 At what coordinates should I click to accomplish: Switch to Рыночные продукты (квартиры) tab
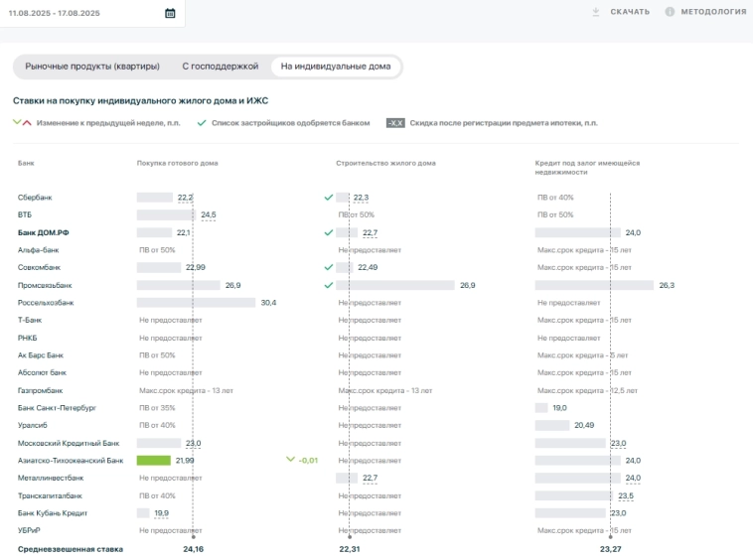(x=92, y=67)
